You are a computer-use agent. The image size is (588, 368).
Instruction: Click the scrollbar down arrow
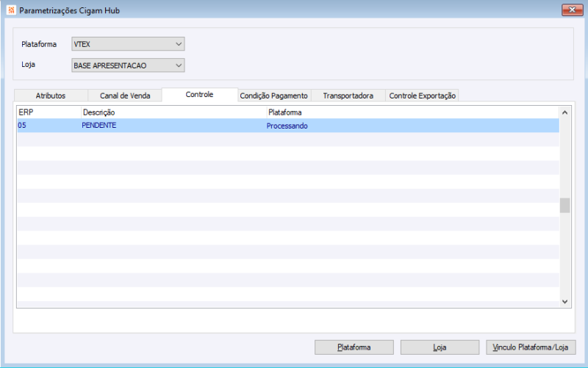click(564, 302)
